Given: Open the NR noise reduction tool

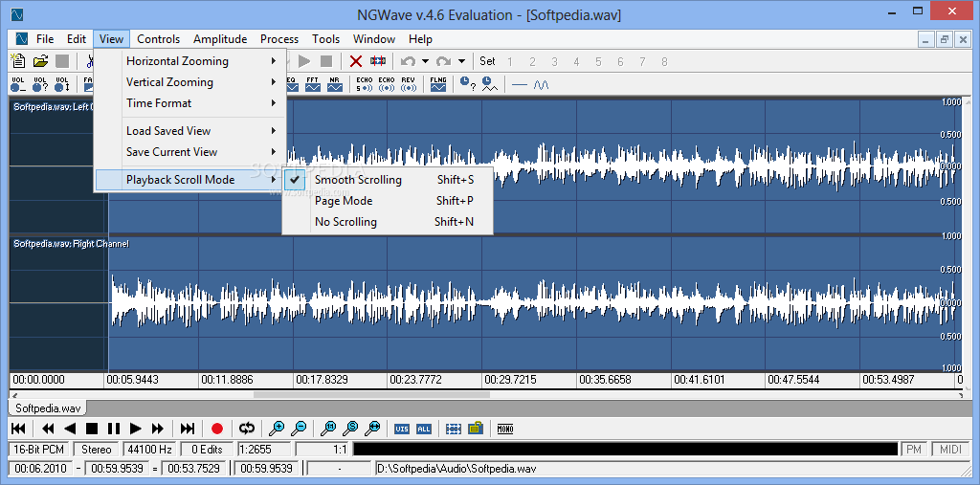Looking at the screenshot, I should 335,84.
